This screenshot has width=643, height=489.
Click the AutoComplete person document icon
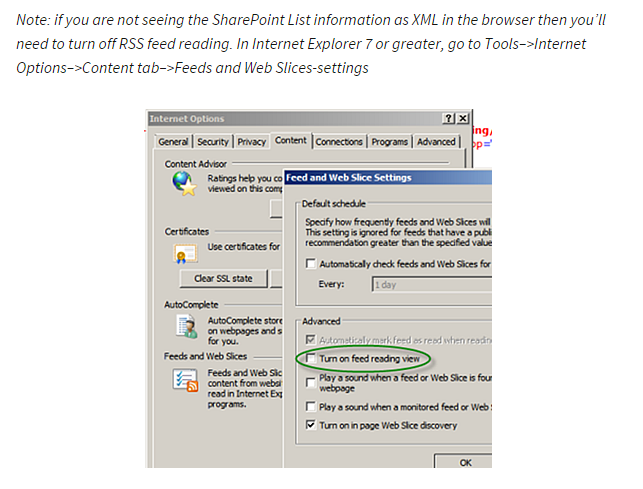[x=187, y=326]
